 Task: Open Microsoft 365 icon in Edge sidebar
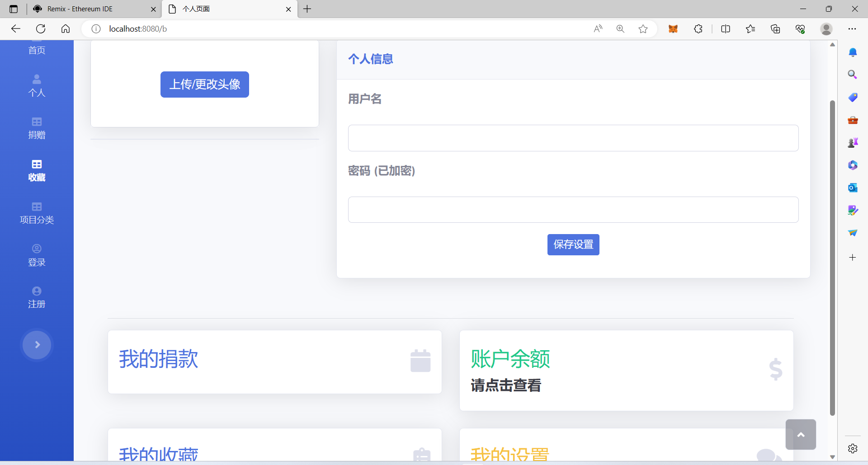(x=853, y=165)
